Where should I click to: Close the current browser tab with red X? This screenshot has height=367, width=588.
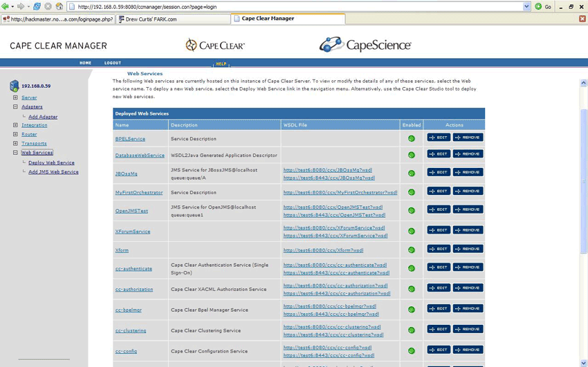point(582,19)
